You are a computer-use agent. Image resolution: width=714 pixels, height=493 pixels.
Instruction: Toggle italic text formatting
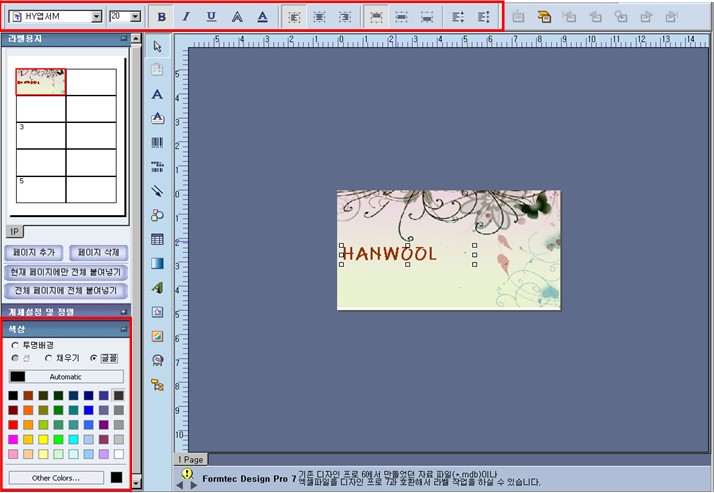click(186, 17)
